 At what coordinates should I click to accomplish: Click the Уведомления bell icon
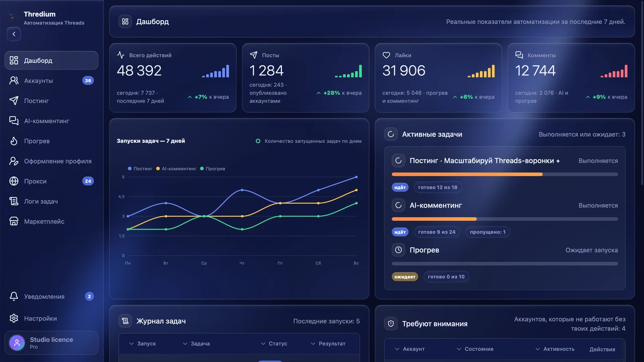(14, 297)
